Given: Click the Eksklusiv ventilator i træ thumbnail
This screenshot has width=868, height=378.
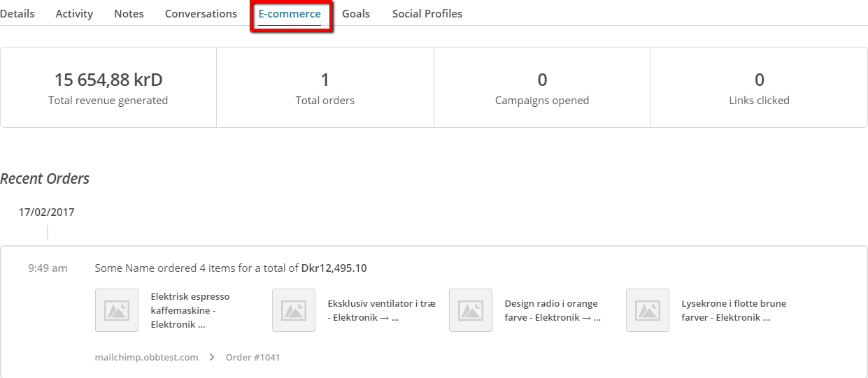Looking at the screenshot, I should [x=294, y=310].
